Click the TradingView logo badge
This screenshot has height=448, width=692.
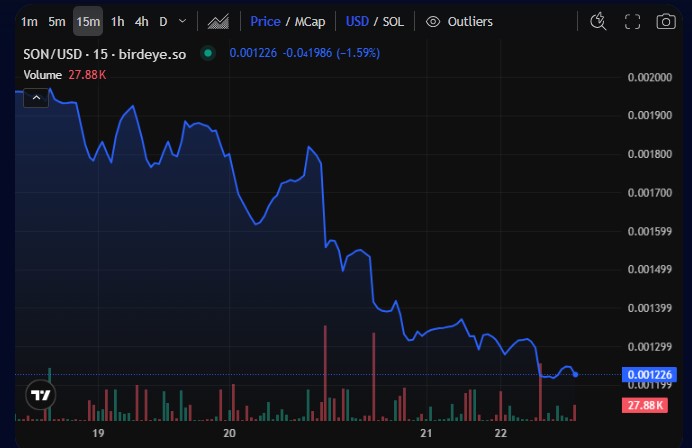pos(40,394)
